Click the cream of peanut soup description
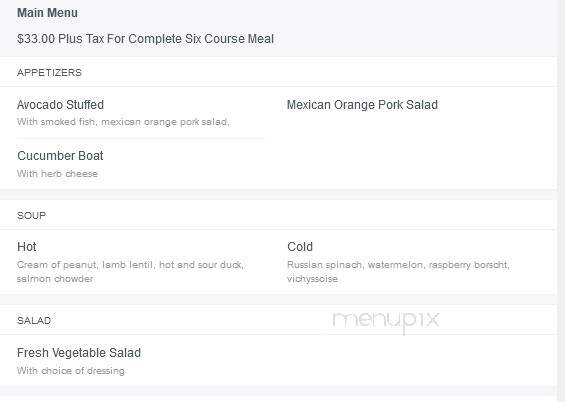565x402 pixels. coord(130,265)
